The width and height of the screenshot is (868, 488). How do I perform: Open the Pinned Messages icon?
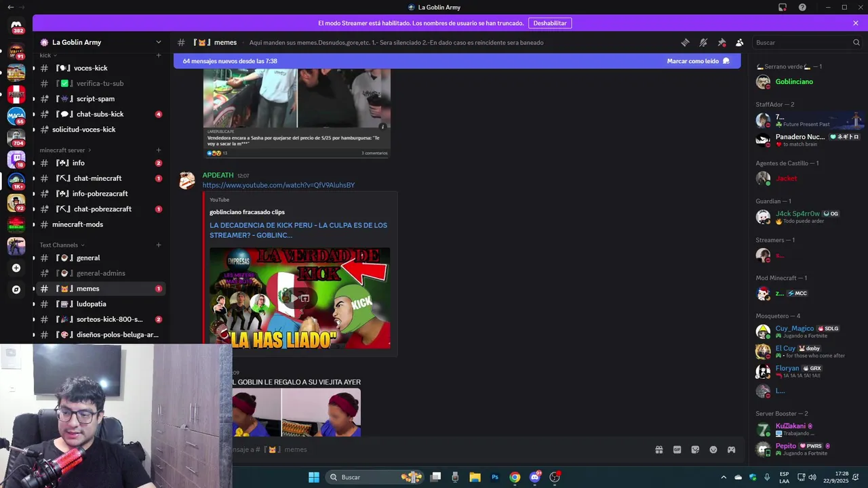tap(722, 42)
